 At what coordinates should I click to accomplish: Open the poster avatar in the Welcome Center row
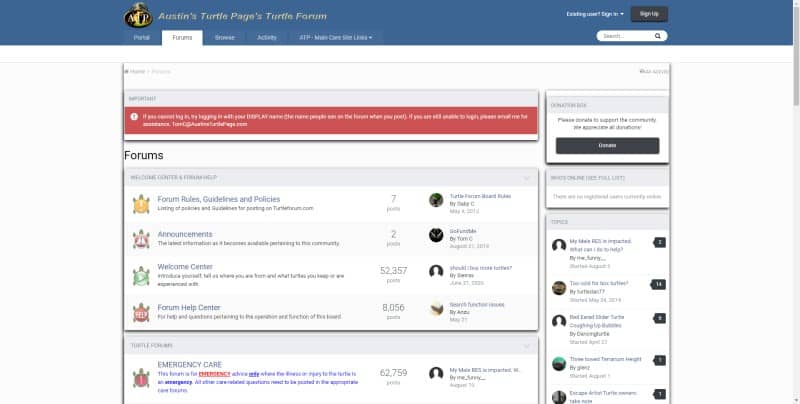pyautogui.click(x=436, y=271)
